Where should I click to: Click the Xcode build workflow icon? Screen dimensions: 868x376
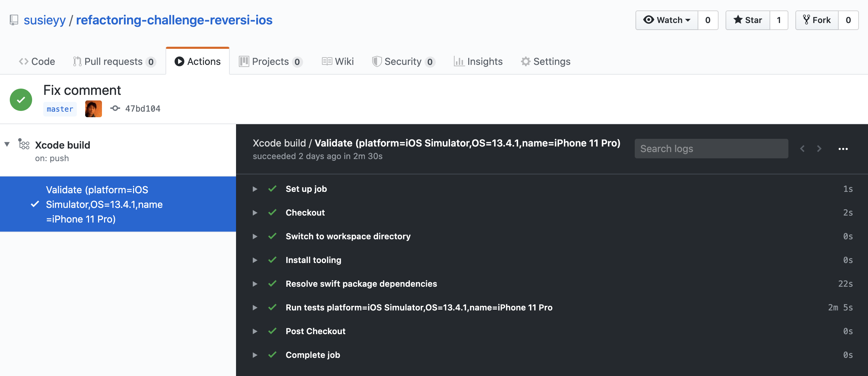click(24, 144)
